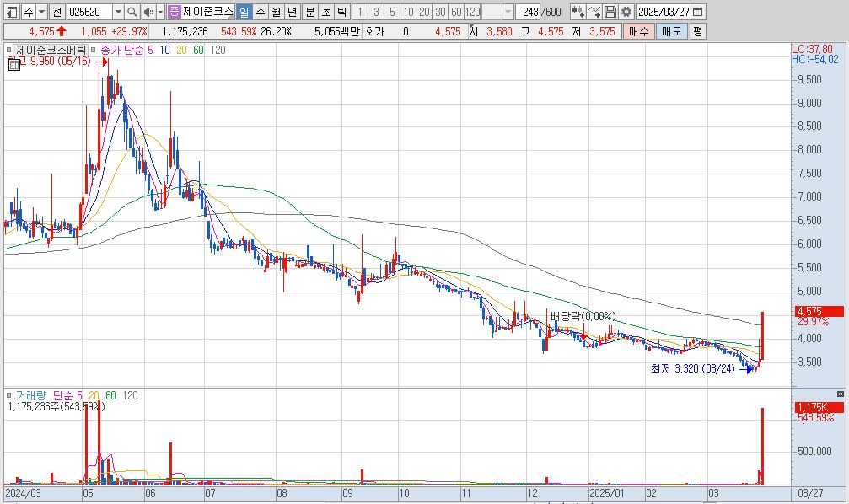
Task: Click the 243 candle count field
Action: coord(527,11)
